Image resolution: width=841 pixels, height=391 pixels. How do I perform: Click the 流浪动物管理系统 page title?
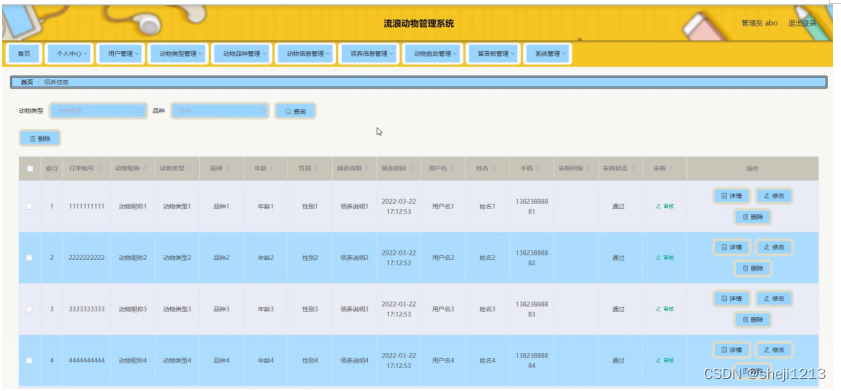[418, 24]
